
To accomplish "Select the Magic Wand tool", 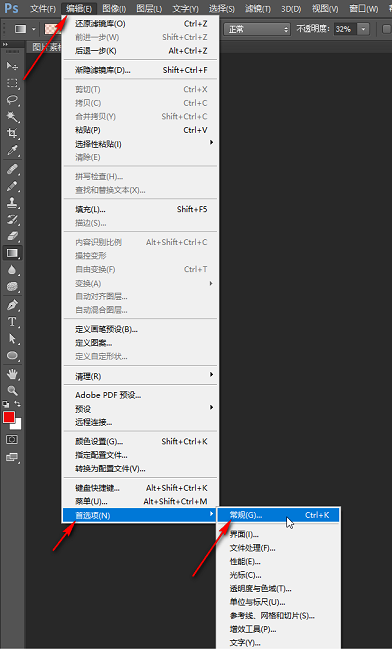I will 12,117.
